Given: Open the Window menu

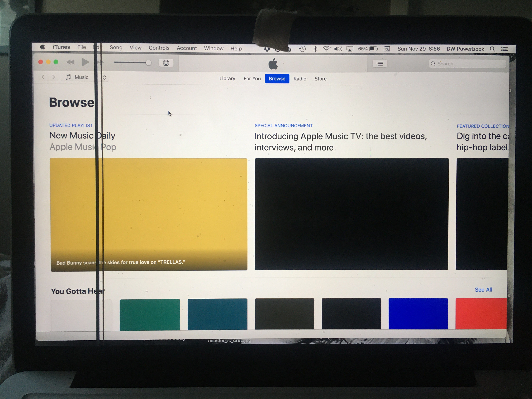Looking at the screenshot, I should [214, 48].
